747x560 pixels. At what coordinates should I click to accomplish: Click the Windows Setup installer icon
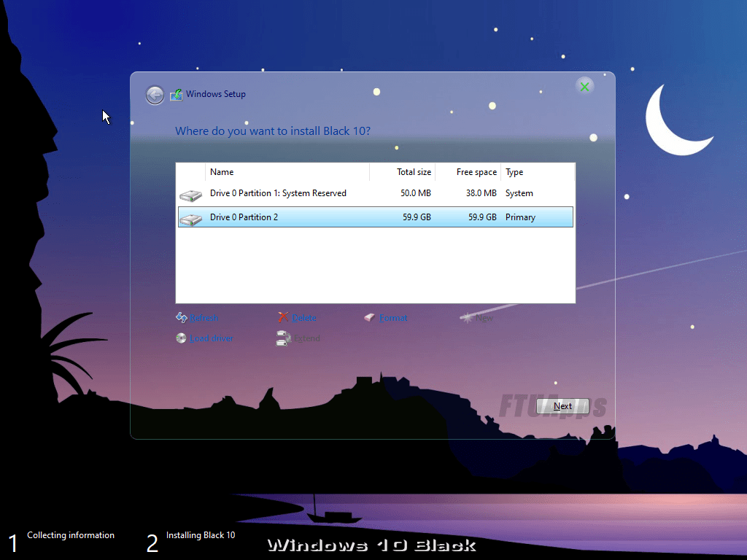pos(177,94)
